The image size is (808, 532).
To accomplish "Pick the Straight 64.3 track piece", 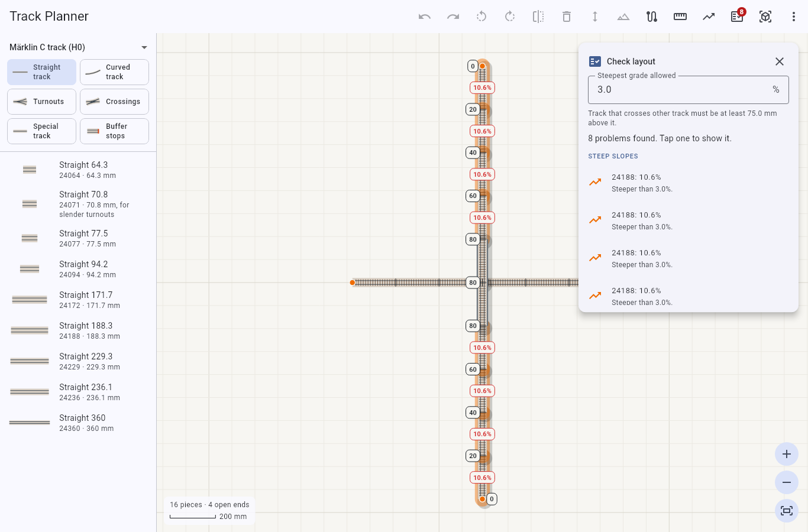I will tap(78, 170).
